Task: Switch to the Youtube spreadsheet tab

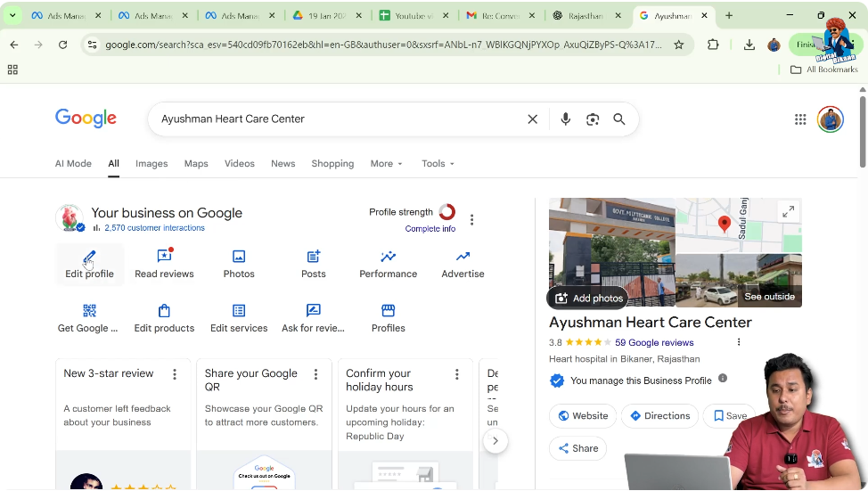Action: pos(414,15)
